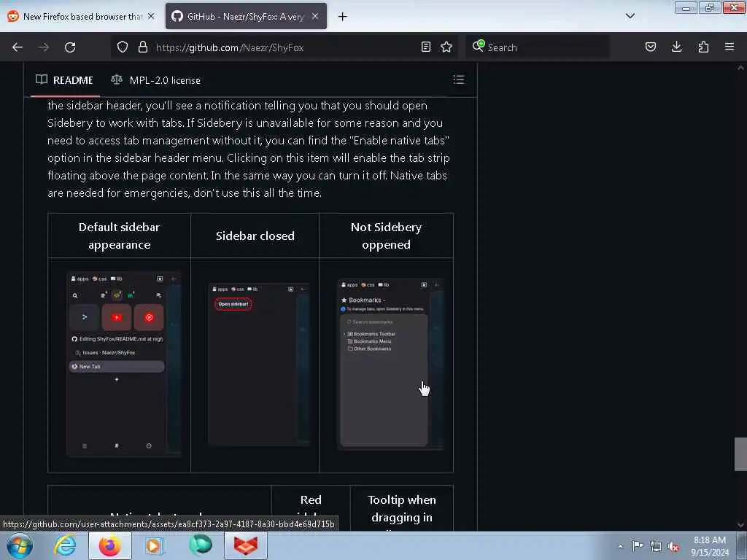The image size is (747, 560).
Task: Close the GitHub Naezr/ShyFox tab
Action: click(x=315, y=16)
